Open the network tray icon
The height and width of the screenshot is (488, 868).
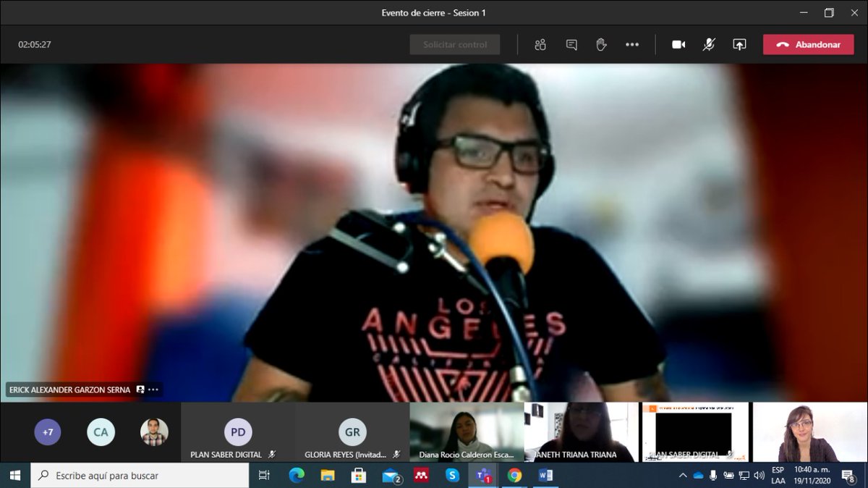pos(744,476)
